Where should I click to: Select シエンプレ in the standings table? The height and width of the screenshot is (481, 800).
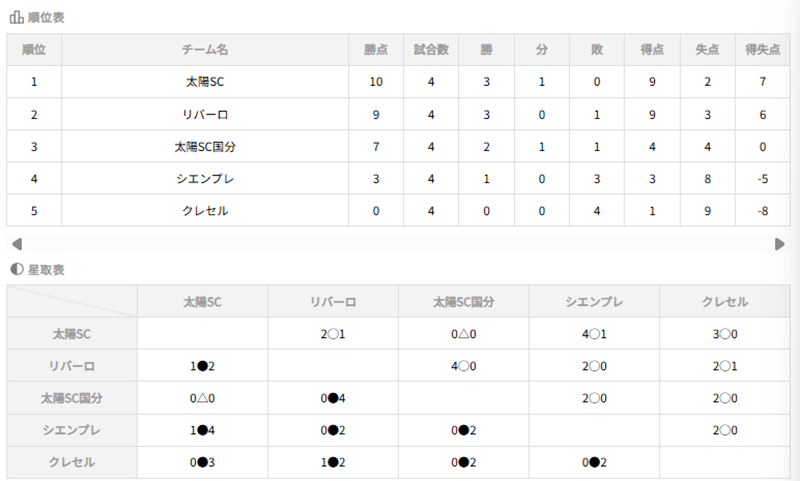point(205,179)
